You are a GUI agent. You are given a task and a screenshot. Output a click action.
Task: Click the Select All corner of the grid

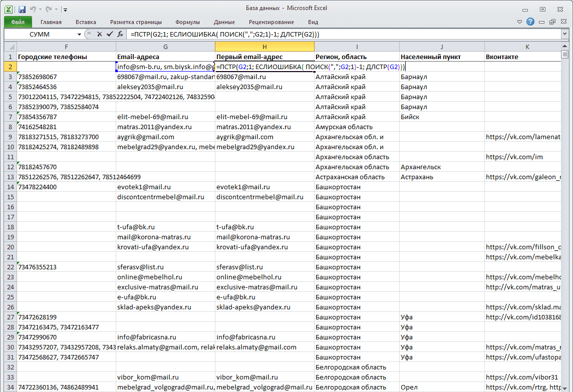point(11,47)
